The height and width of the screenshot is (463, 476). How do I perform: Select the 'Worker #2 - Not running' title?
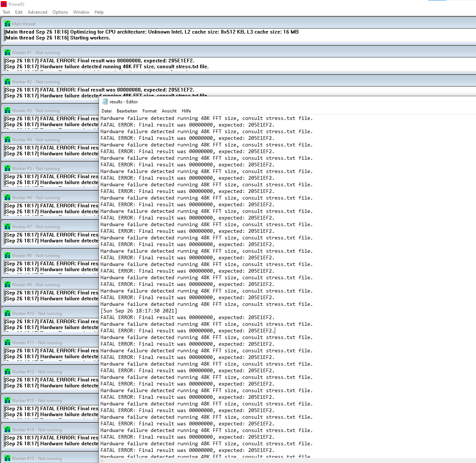[36, 82]
